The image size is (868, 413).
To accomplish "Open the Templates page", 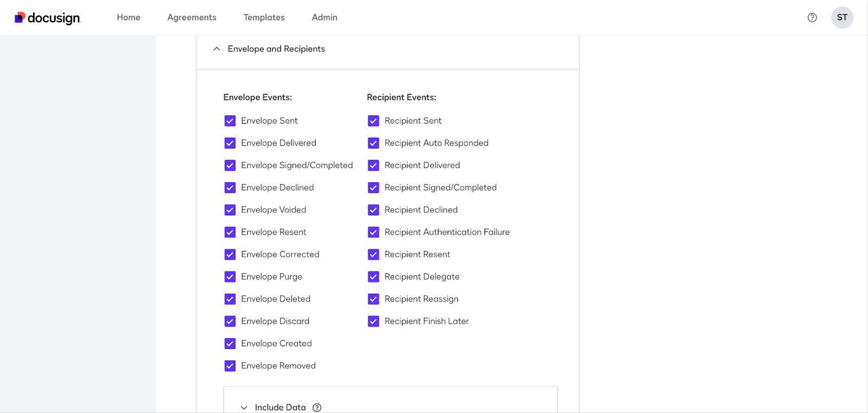I will point(264,17).
